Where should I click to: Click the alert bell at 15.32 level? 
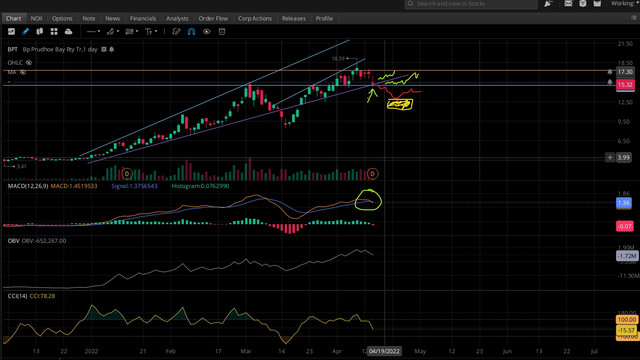pos(610,82)
